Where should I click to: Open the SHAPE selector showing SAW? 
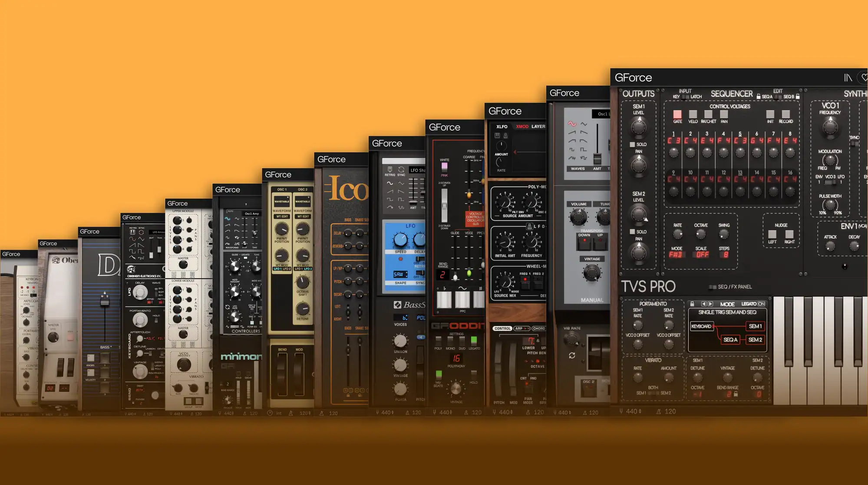[x=400, y=275]
